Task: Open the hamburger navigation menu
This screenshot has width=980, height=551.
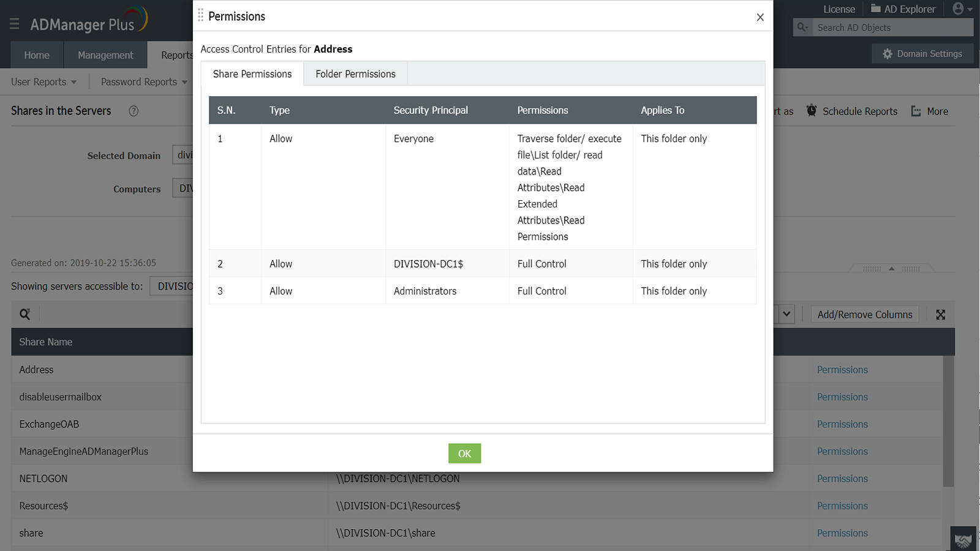Action: [x=14, y=24]
